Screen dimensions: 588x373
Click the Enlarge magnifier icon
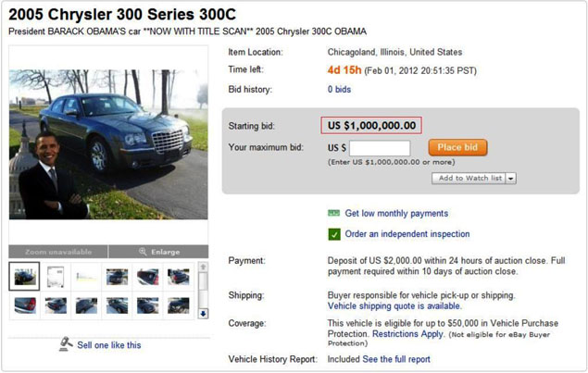tap(143, 252)
